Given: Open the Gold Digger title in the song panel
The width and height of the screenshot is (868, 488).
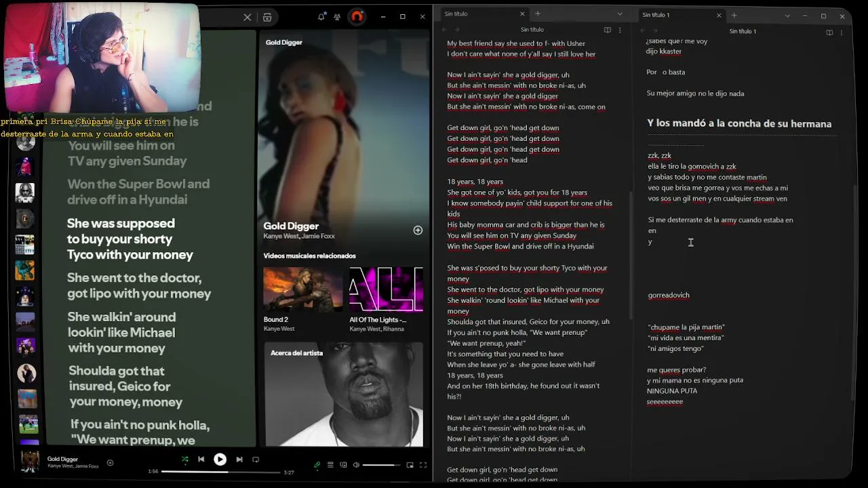Looking at the screenshot, I should click(291, 226).
